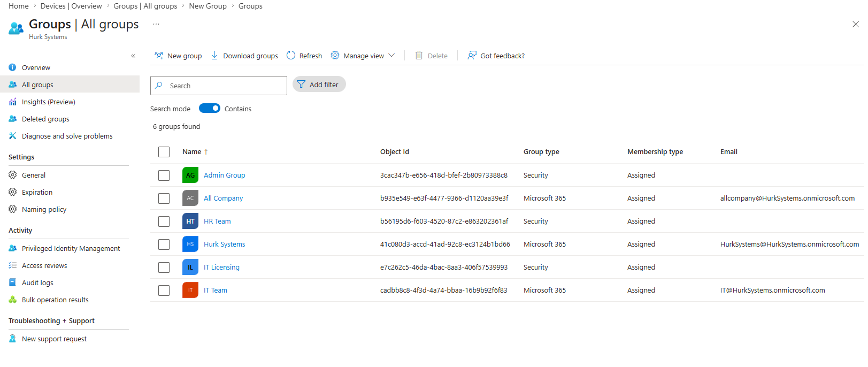This screenshot has height=367, width=868.
Task: Click the Add filter button
Action: 319,85
